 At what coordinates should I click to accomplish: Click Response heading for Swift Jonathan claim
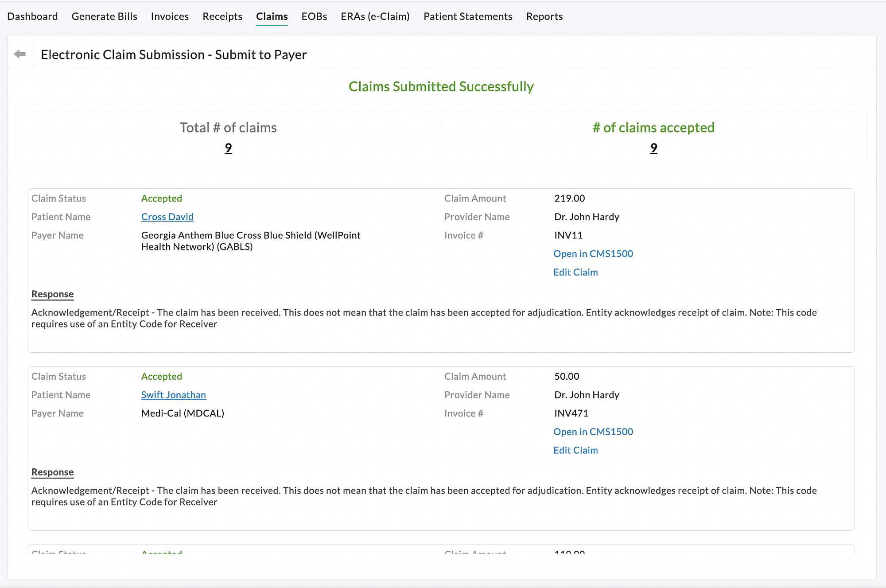pos(52,472)
